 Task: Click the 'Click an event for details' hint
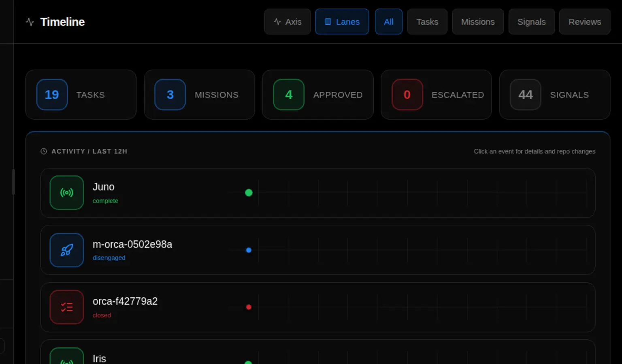[x=535, y=151]
